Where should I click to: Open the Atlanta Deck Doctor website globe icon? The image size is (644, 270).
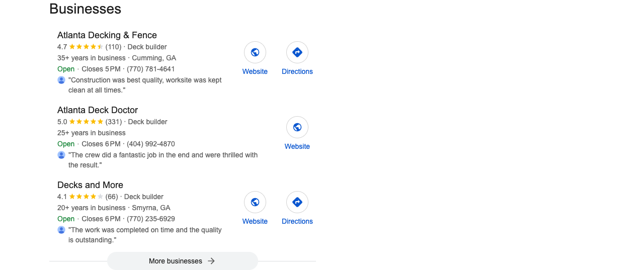(297, 127)
